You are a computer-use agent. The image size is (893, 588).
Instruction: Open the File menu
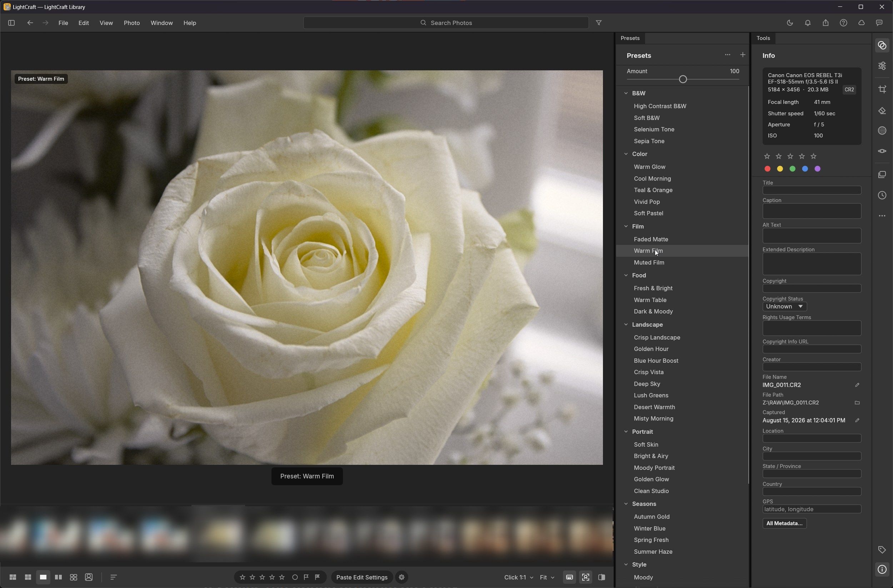pyautogui.click(x=63, y=23)
